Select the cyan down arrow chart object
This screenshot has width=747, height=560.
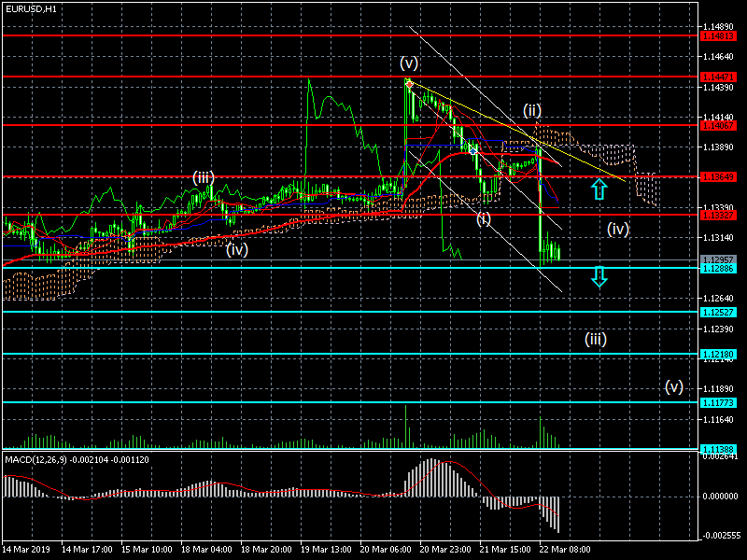pyautogui.click(x=599, y=276)
